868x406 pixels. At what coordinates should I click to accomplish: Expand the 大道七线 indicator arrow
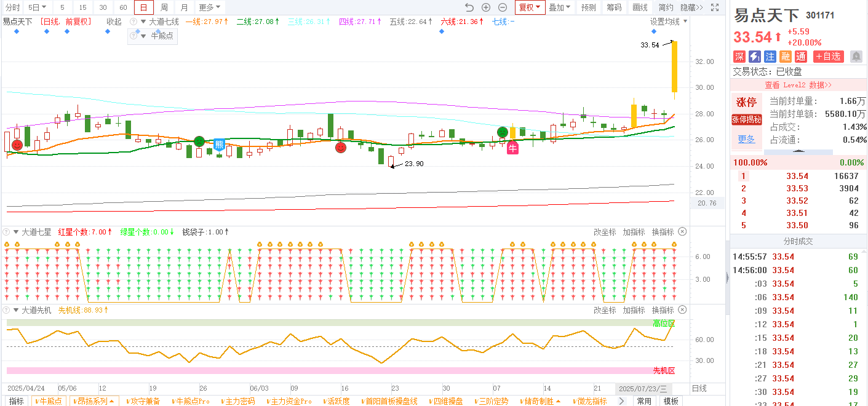pyautogui.click(x=144, y=22)
